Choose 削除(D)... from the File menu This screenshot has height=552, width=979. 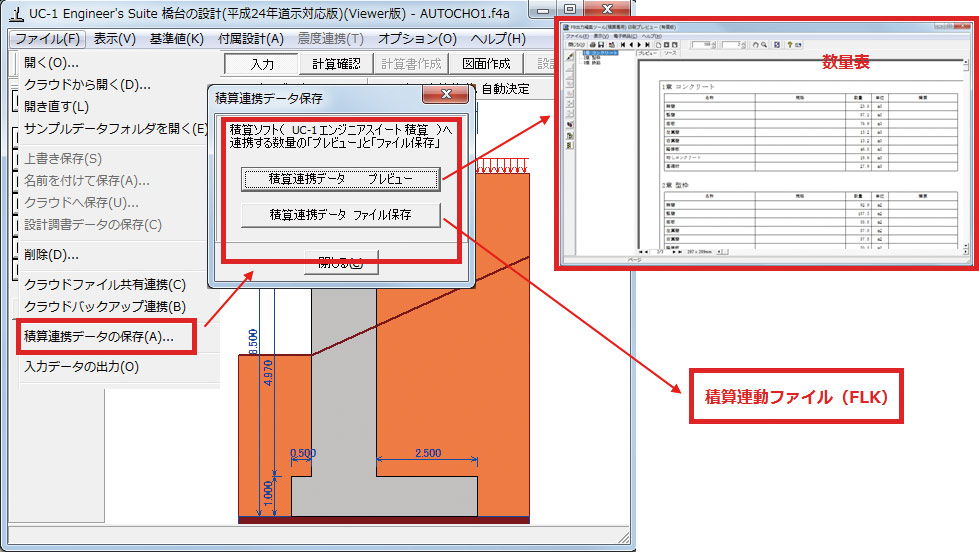[x=51, y=255]
